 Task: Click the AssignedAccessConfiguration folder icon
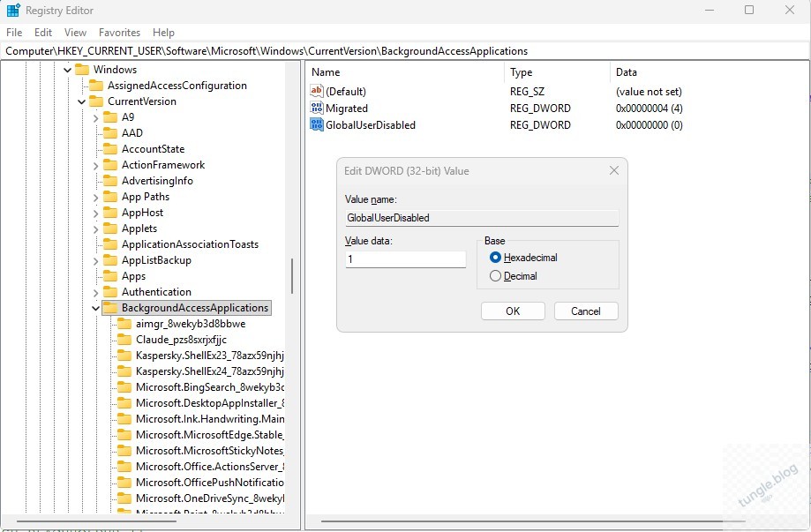(x=96, y=86)
